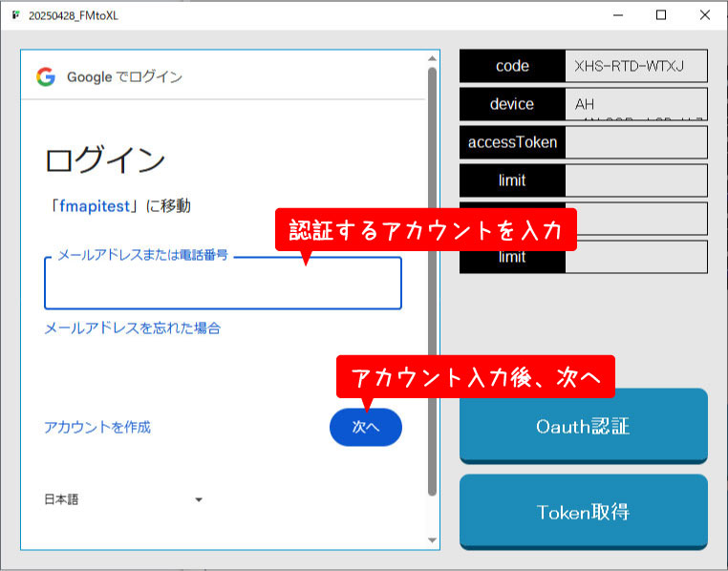Screen dimensions: 728x571
Task: Follow the fmapitest link
Action: point(95,206)
